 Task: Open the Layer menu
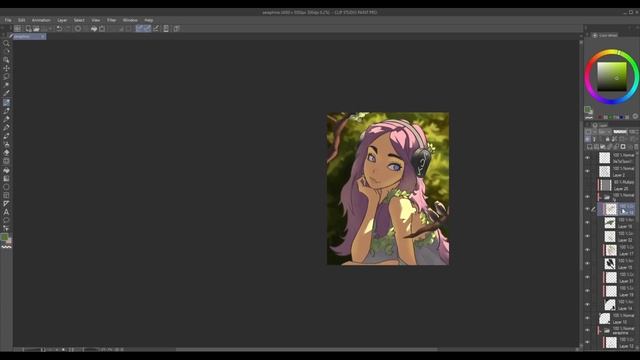pyautogui.click(x=62, y=20)
